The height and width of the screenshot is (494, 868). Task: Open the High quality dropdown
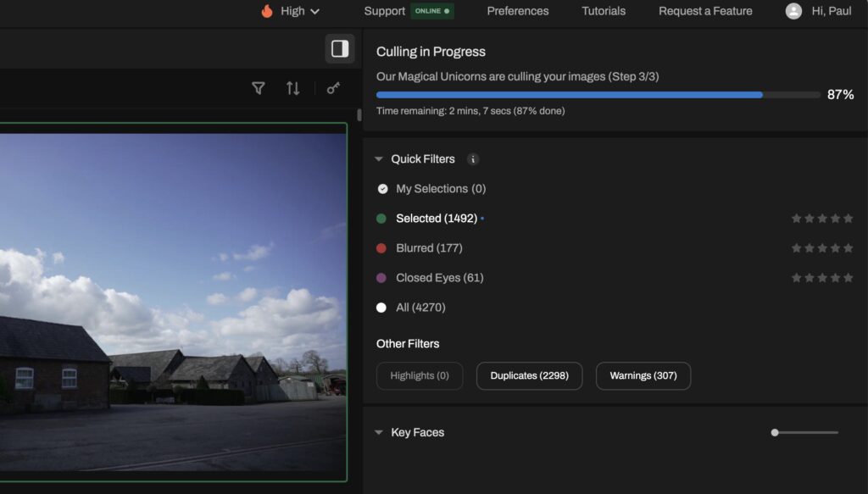pyautogui.click(x=294, y=11)
